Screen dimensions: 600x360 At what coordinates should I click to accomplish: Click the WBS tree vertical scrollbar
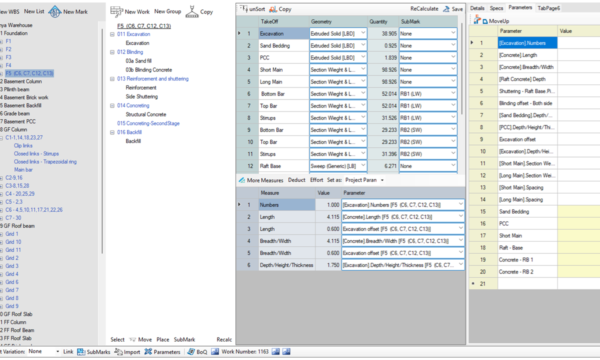tap(102, 142)
